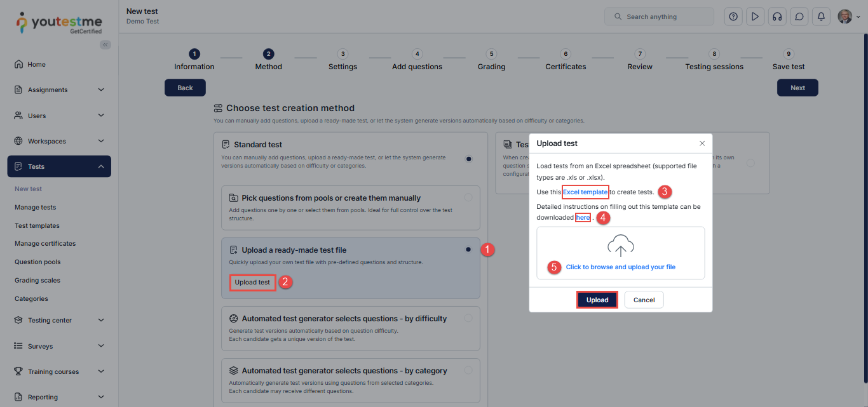
Task: Open Manage tests in sidebar
Action: 36,207
